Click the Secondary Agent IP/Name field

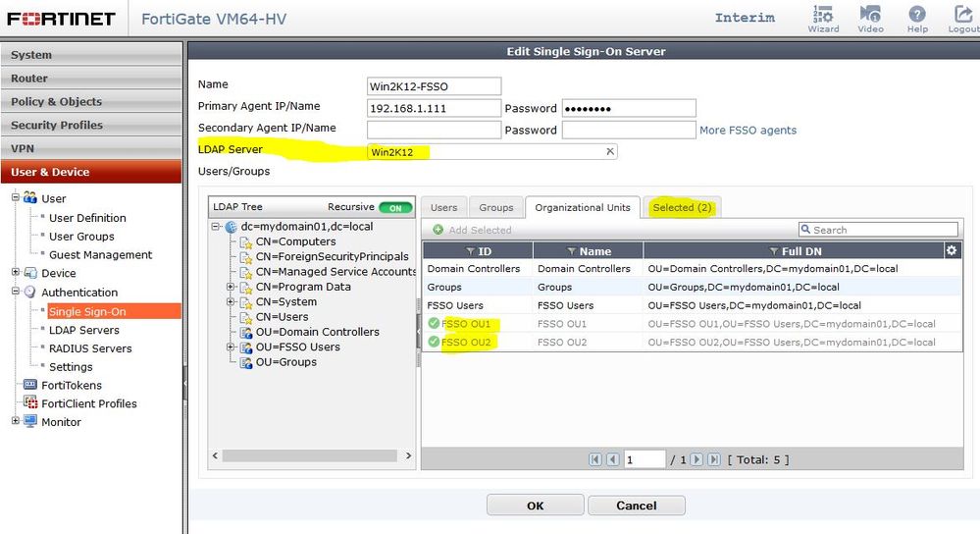434,130
